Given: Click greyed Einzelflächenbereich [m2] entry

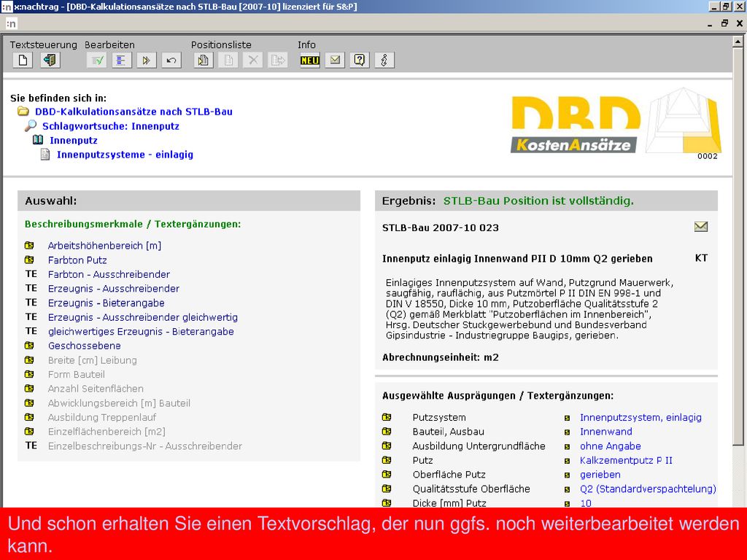Looking at the screenshot, I should (x=107, y=432).
